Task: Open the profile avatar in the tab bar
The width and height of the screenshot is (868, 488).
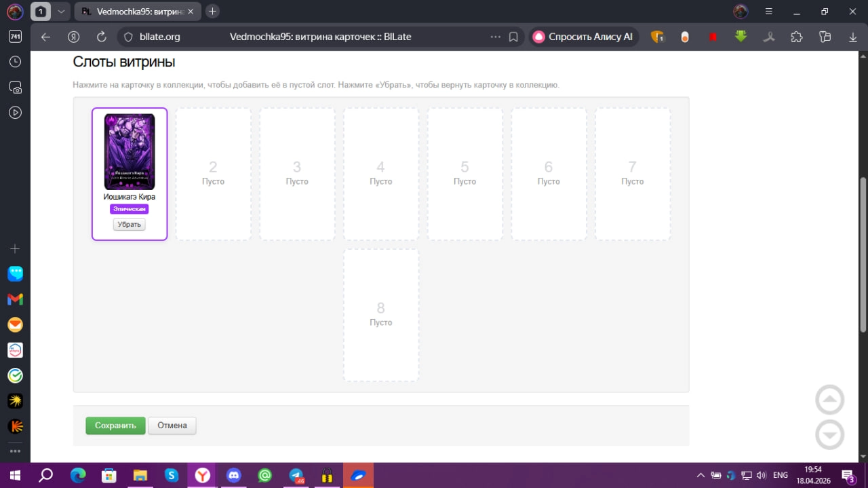Action: 15,12
